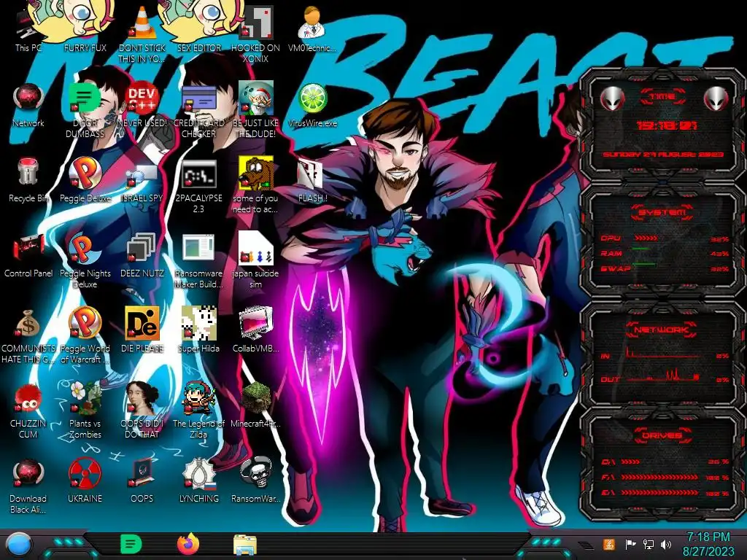Open the DEEZ NUTZ stacked windows icon
This screenshot has height=560, width=747.
142,254
